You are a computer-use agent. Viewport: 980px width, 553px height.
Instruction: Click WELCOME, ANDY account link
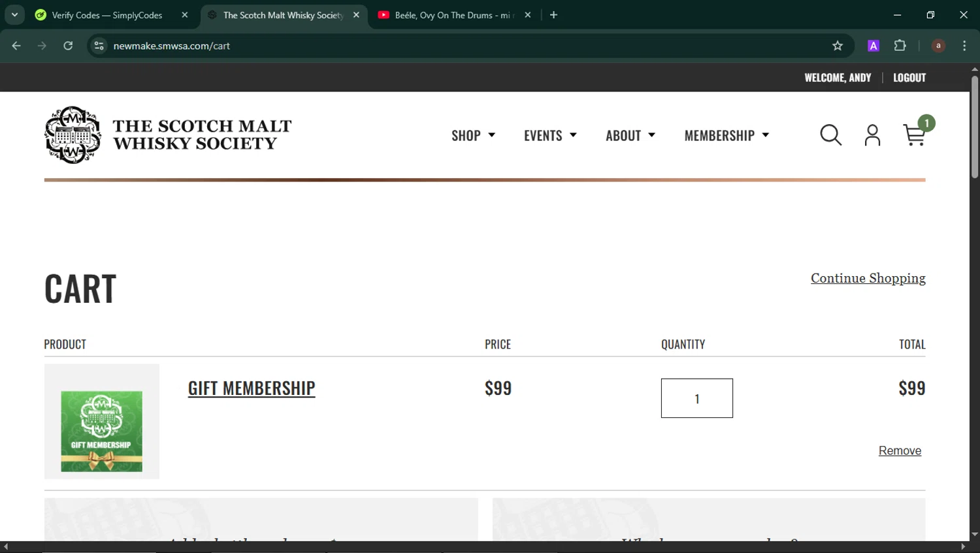[838, 78]
